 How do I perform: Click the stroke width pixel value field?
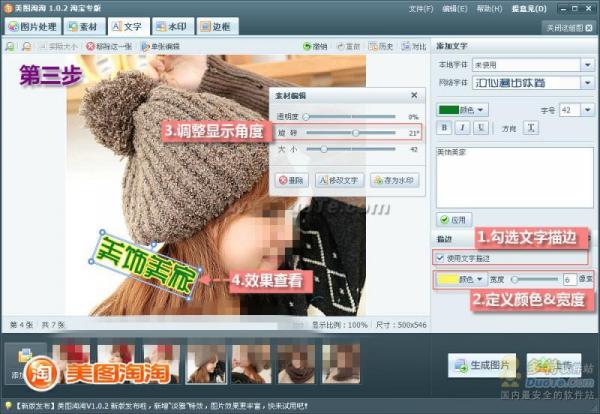click(x=569, y=279)
